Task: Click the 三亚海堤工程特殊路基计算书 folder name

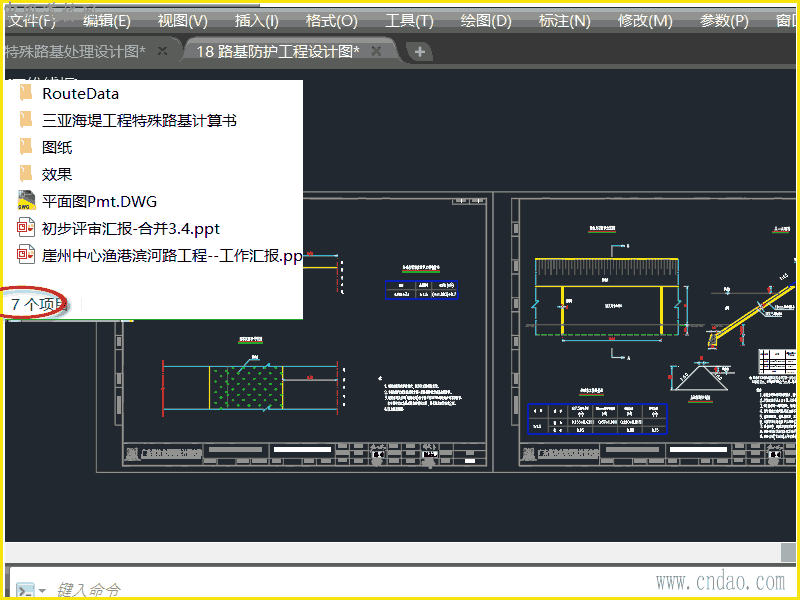Action: (139, 120)
